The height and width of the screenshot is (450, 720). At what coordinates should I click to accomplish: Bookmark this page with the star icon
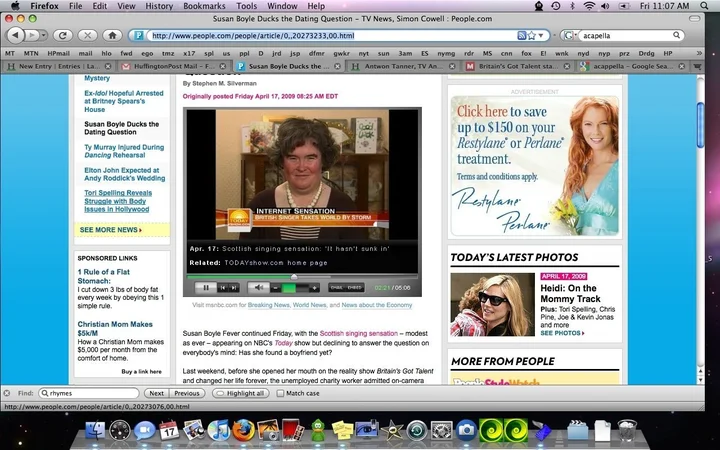click(532, 35)
